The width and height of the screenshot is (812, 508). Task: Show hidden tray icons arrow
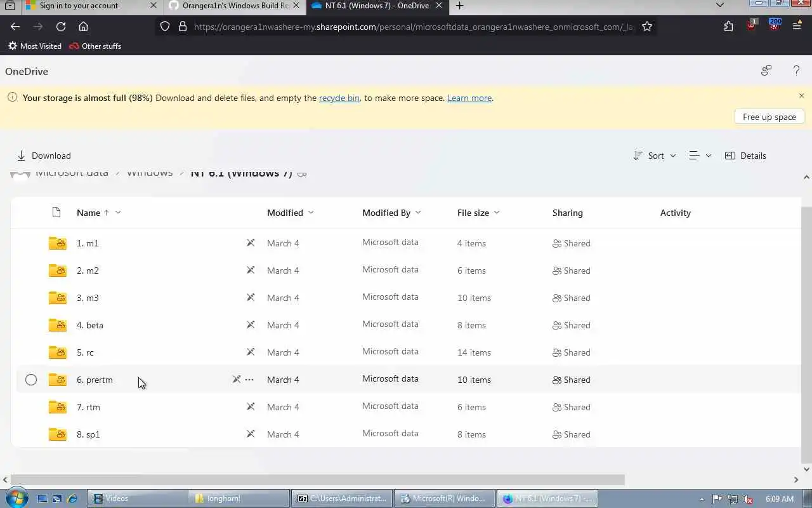coord(702,499)
